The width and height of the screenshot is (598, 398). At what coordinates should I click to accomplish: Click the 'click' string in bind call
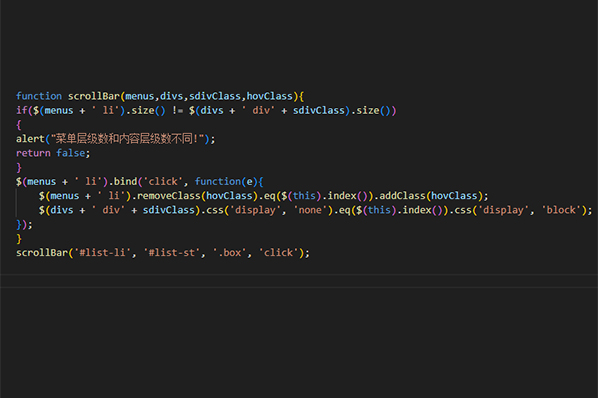point(162,181)
